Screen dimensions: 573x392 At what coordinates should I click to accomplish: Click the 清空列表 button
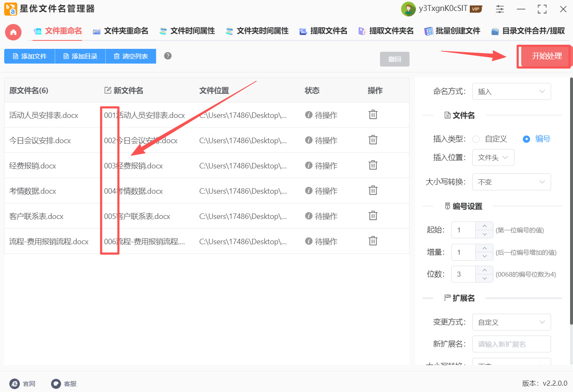131,56
